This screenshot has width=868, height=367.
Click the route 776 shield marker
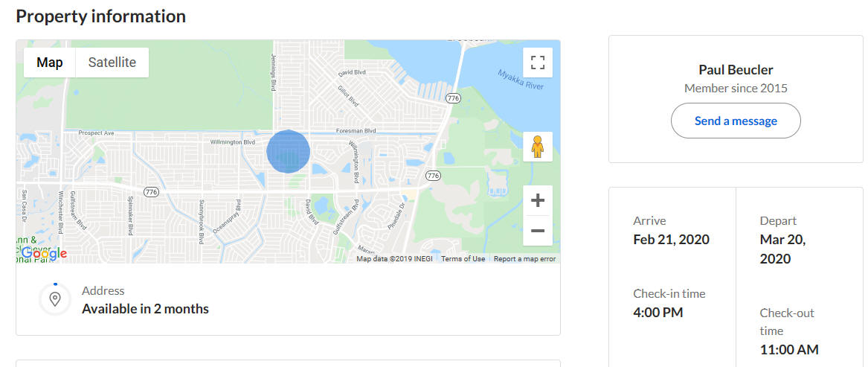coord(451,98)
